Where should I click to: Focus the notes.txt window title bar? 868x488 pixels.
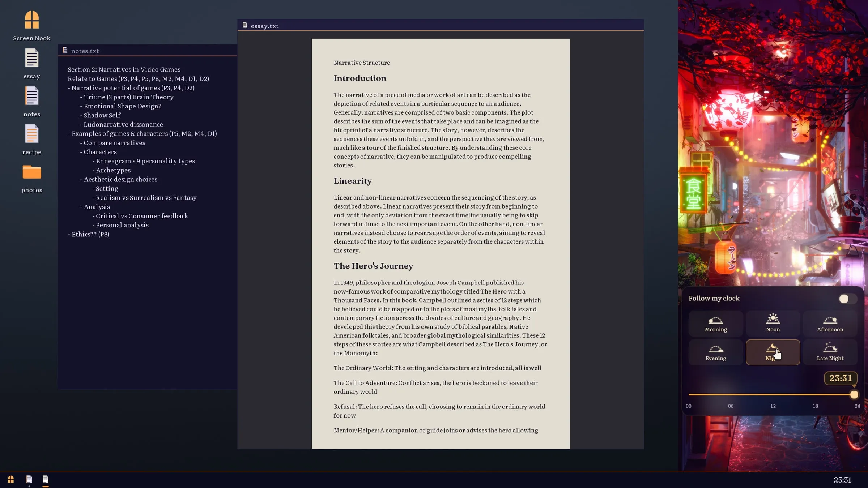(148, 50)
